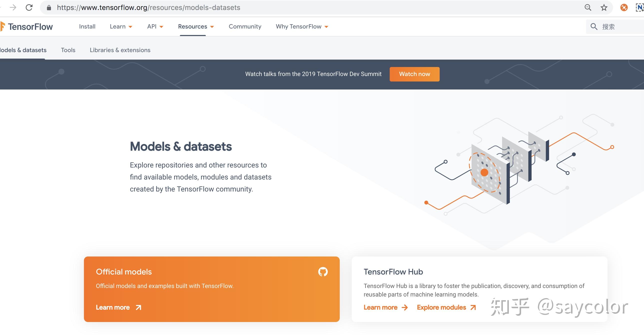
Task: Click the arrow icon next to Explore modules
Action: 474,307
